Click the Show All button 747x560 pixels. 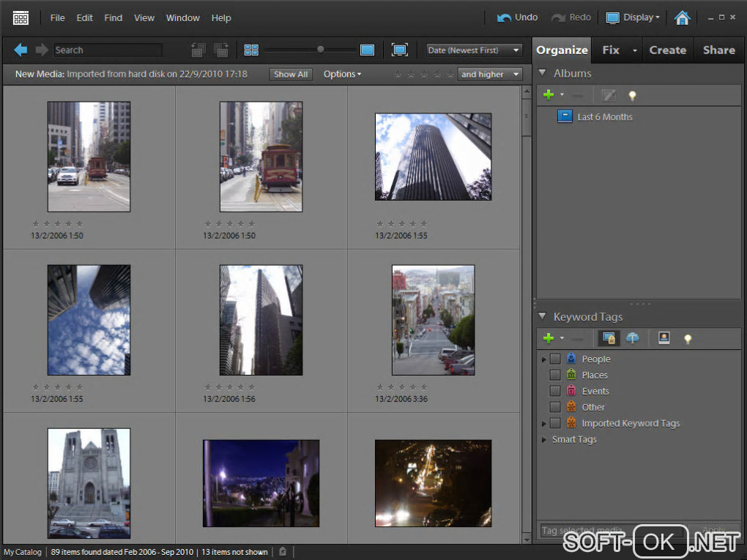(291, 74)
